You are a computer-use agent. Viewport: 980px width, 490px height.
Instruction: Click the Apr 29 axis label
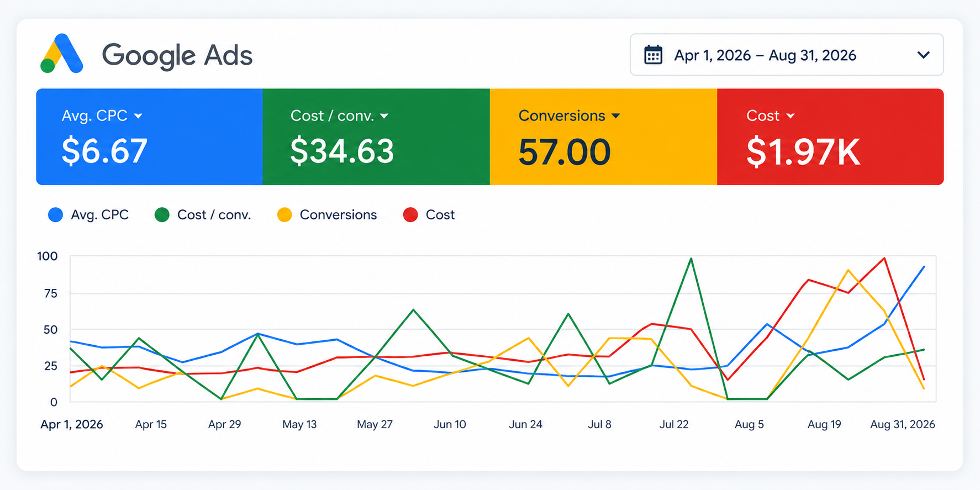pyautogui.click(x=224, y=424)
